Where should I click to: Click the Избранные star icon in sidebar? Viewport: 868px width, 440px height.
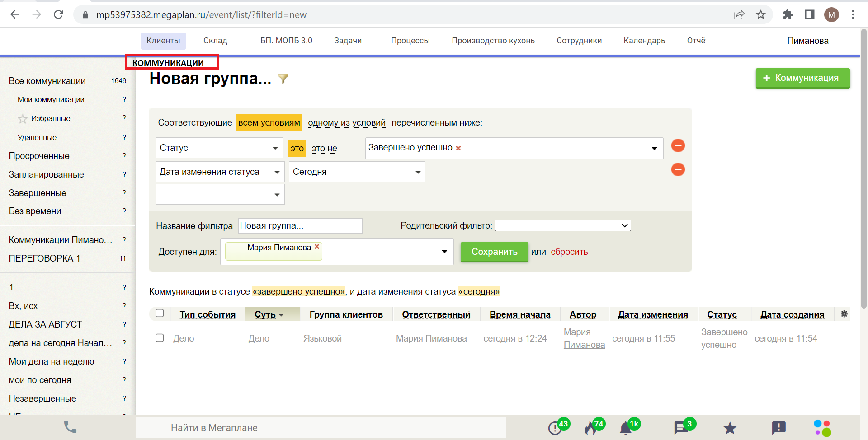(x=23, y=119)
